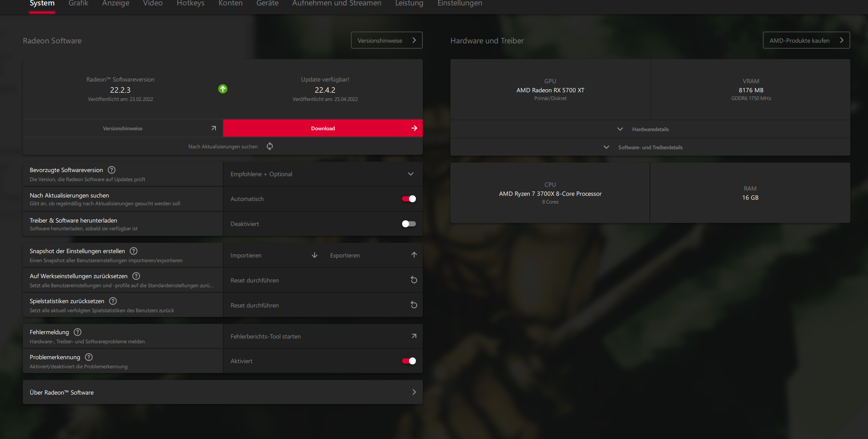Click the Update verfügbar! label
Image resolution: width=868 pixels, height=439 pixels.
[325, 80]
